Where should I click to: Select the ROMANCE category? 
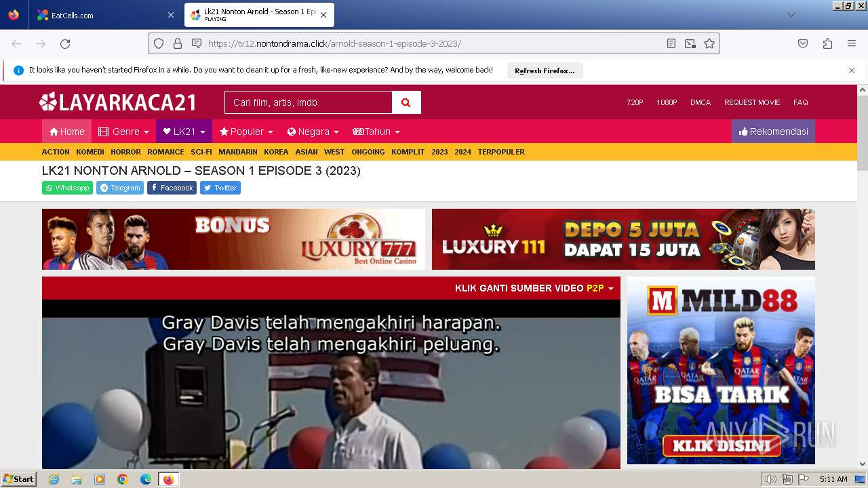pos(165,152)
